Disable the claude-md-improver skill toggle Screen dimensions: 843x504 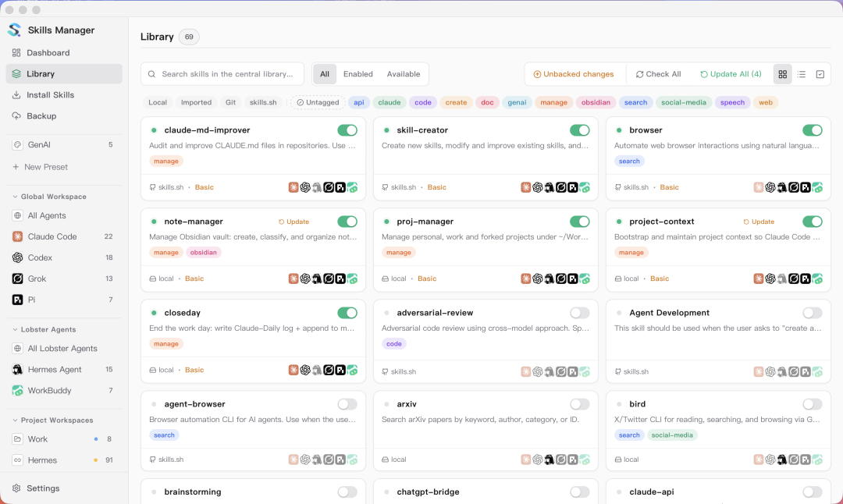[347, 130]
